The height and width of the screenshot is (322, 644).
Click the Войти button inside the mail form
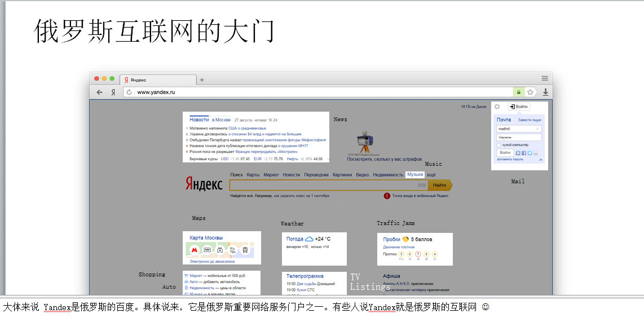pyautogui.click(x=505, y=153)
